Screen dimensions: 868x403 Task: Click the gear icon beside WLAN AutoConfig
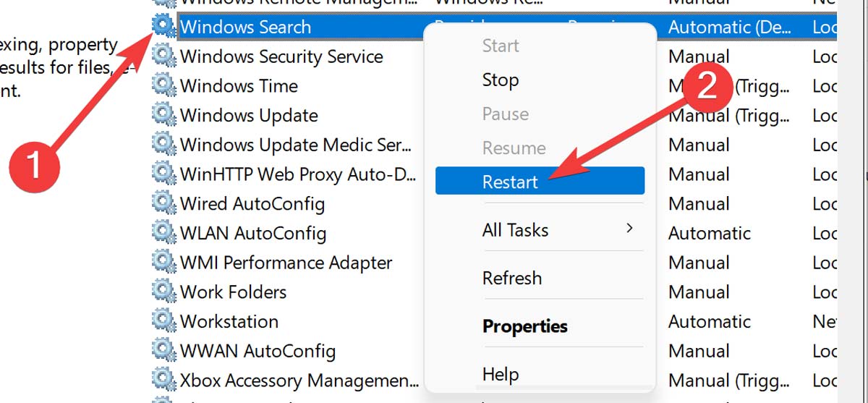pyautogui.click(x=164, y=234)
